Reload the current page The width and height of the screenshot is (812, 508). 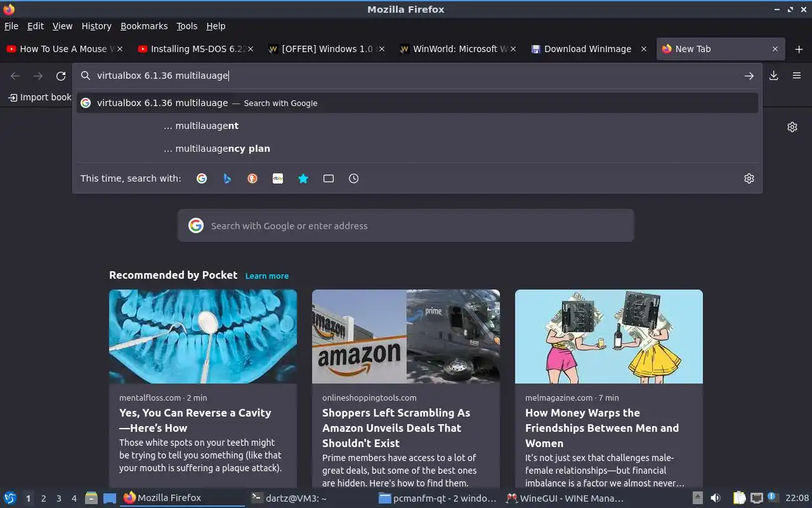[61, 76]
